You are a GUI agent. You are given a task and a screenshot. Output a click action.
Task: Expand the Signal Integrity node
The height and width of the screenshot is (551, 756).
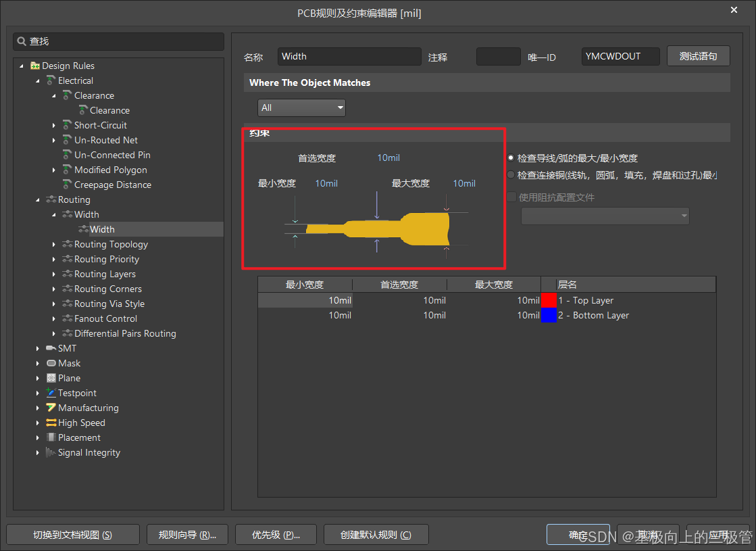pos(38,452)
